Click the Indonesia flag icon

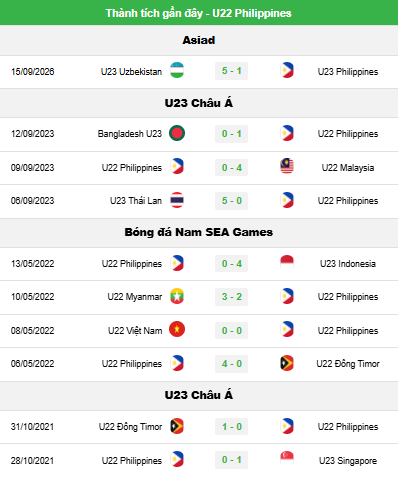(x=287, y=263)
